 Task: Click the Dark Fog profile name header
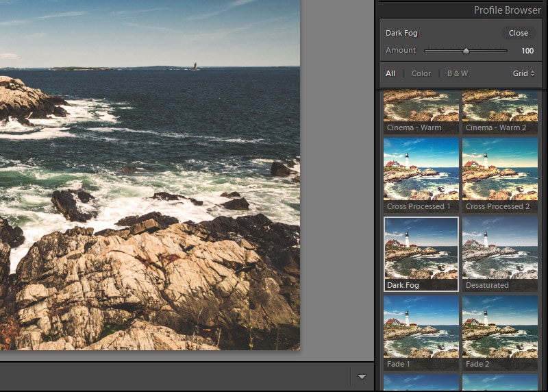click(401, 33)
